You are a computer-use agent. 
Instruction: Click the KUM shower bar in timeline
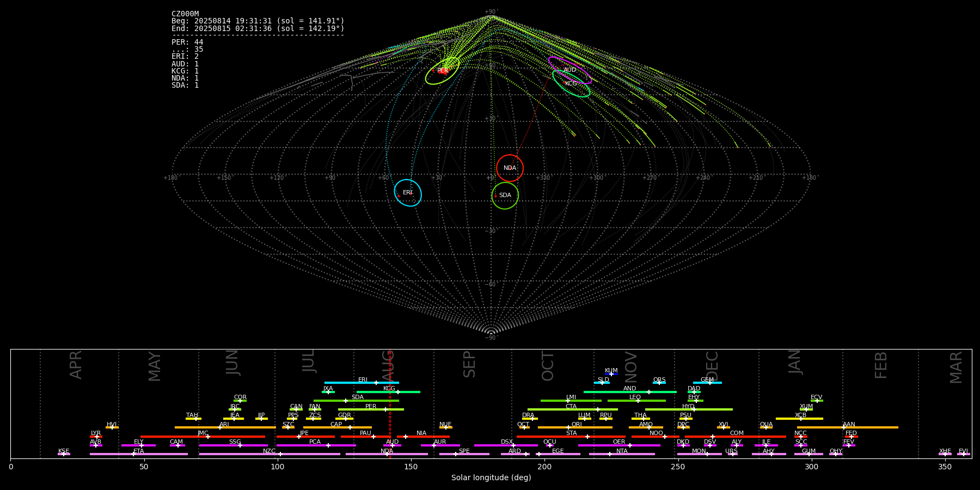click(x=611, y=374)
